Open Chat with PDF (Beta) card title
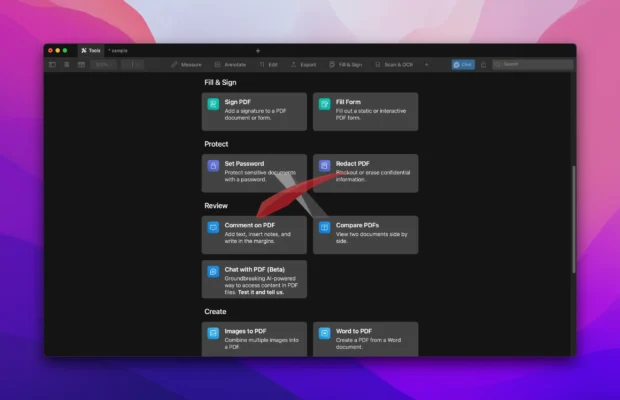This screenshot has height=400, width=620. [255, 269]
